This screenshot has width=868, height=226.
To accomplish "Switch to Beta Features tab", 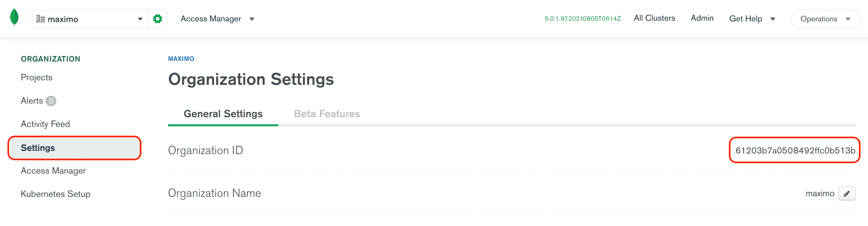I will [327, 114].
